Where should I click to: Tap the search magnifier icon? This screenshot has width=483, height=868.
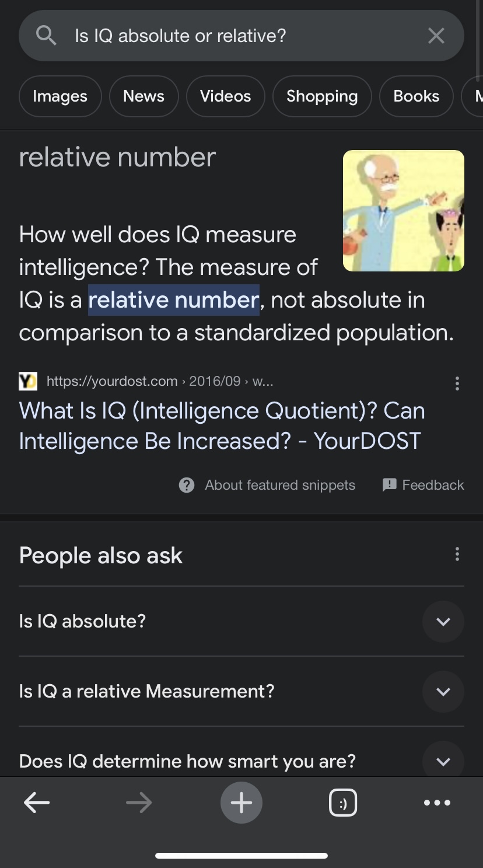point(46,36)
